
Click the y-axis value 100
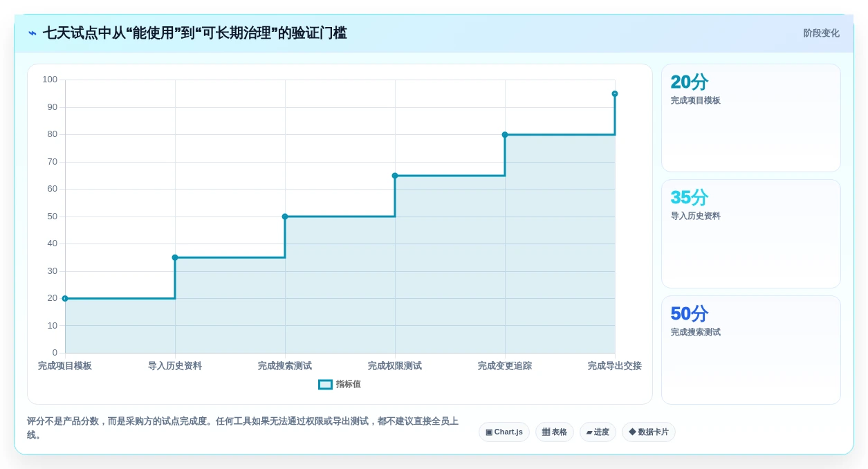pyautogui.click(x=50, y=80)
